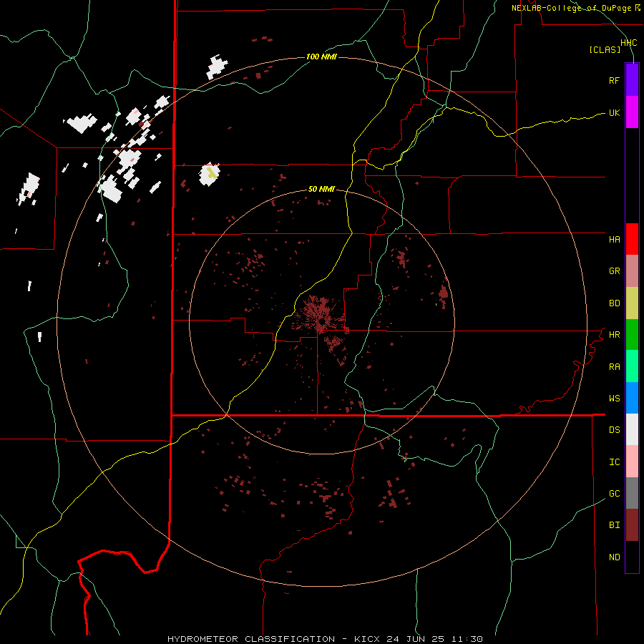
Task: Click the GR legend label
Action: tap(614, 271)
